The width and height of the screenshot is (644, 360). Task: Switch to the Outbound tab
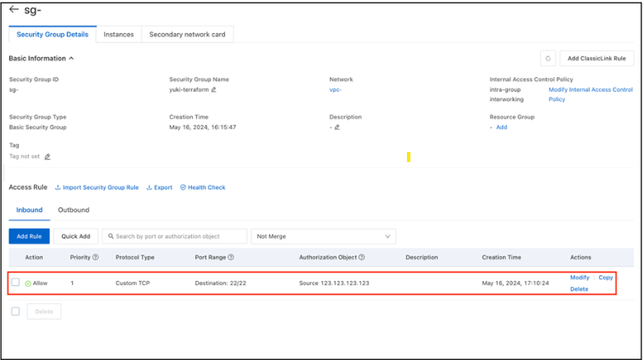point(73,210)
